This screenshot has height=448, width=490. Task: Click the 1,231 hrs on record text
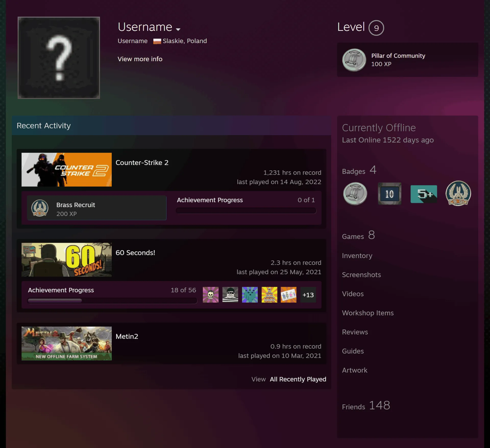tap(292, 173)
